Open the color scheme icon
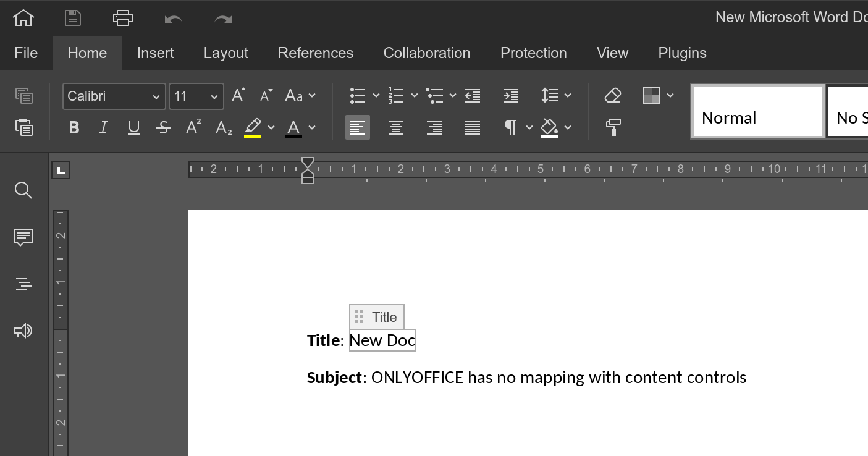Screen dimensions: 868x456 [652, 95]
